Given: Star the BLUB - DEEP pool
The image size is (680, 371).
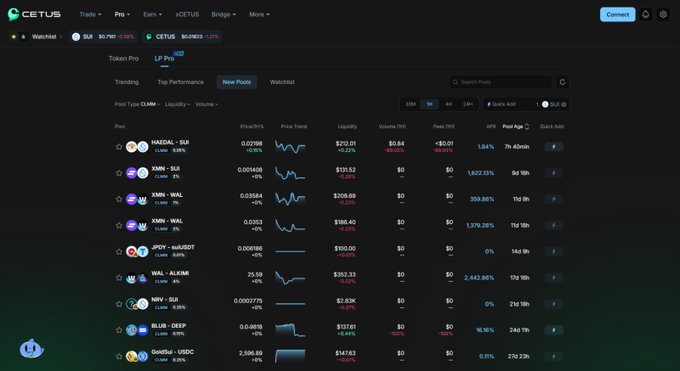Looking at the screenshot, I should pos(119,330).
